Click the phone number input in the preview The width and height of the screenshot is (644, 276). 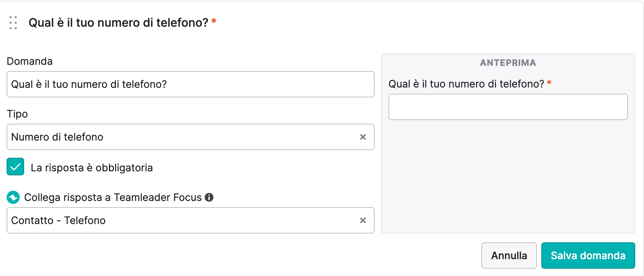(x=508, y=107)
